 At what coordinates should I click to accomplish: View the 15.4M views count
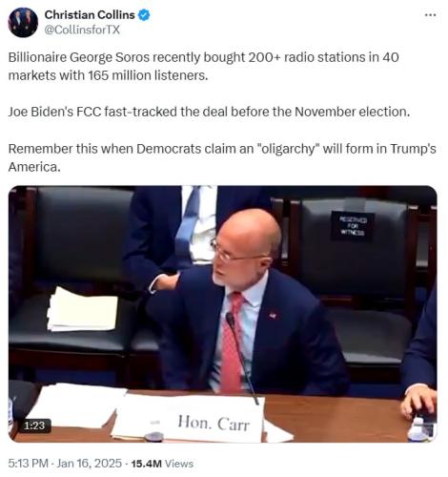(x=147, y=464)
